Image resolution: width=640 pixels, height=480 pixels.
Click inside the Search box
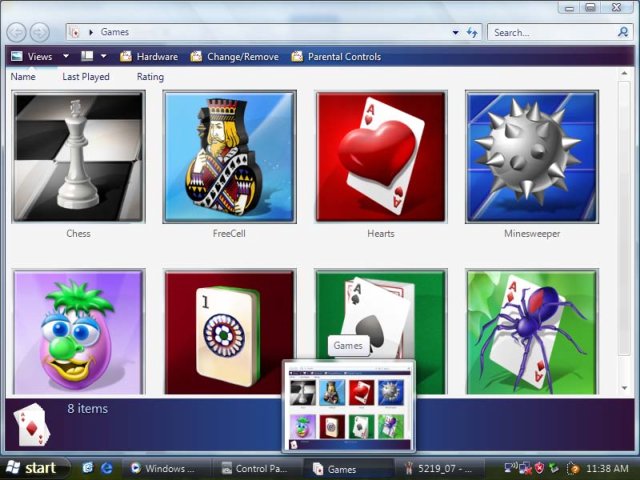pos(550,32)
